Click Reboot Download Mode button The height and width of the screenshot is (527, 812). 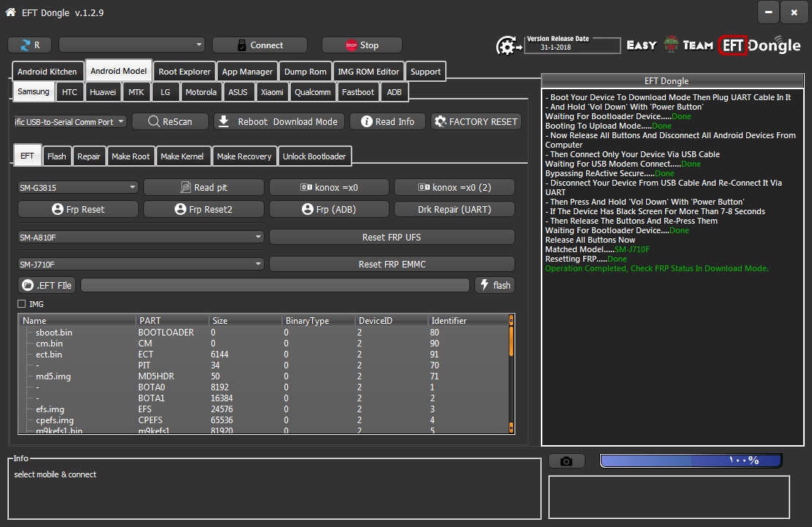click(x=279, y=122)
